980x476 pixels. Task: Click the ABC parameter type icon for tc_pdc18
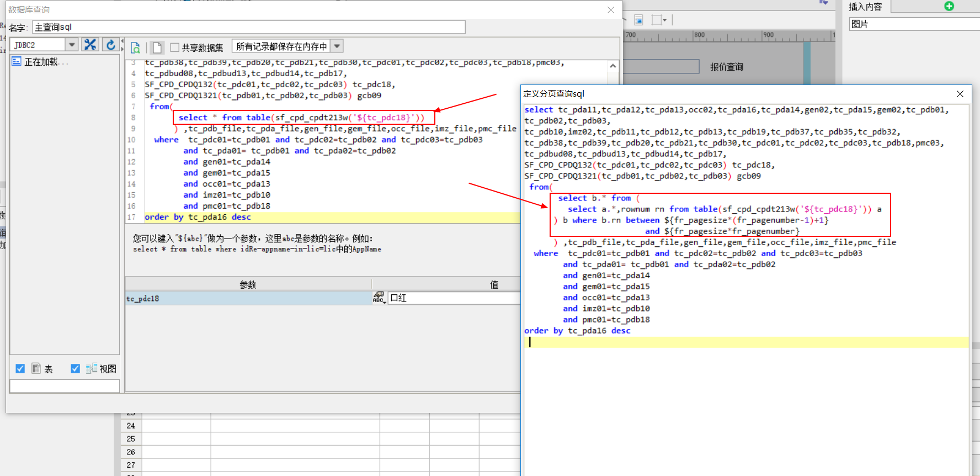(379, 298)
